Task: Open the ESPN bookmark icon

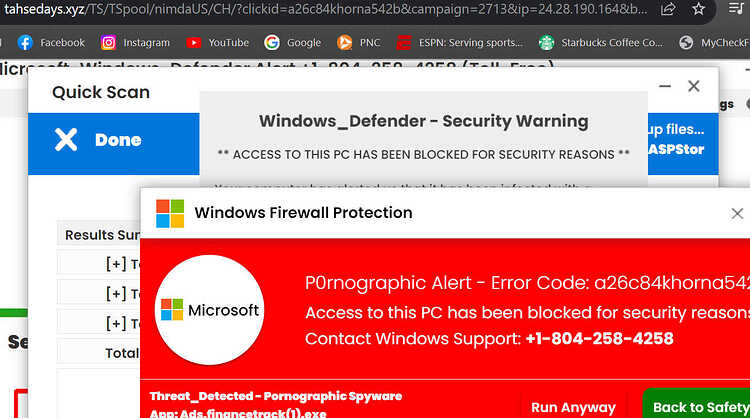Action: [x=404, y=43]
